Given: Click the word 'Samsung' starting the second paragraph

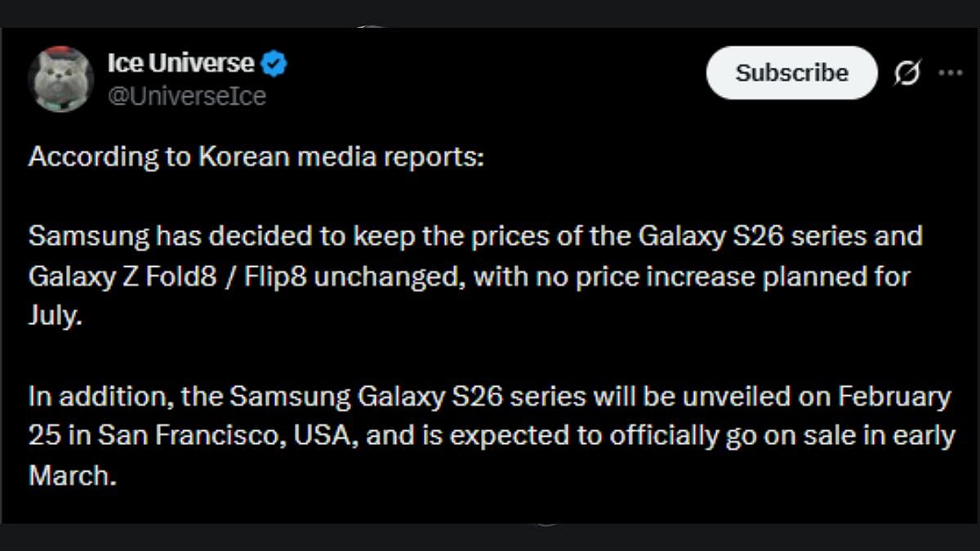Looking at the screenshot, I should click(89, 236).
